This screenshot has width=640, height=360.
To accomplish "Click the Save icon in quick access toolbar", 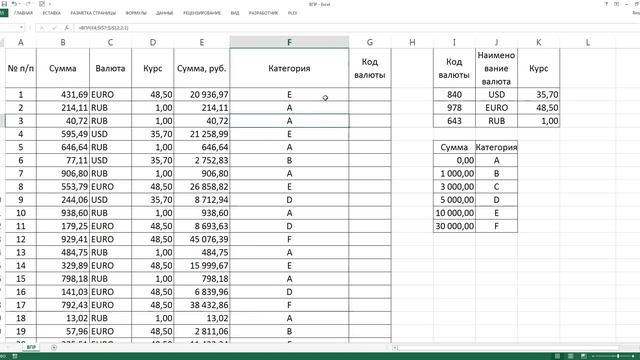I will point(4,4).
